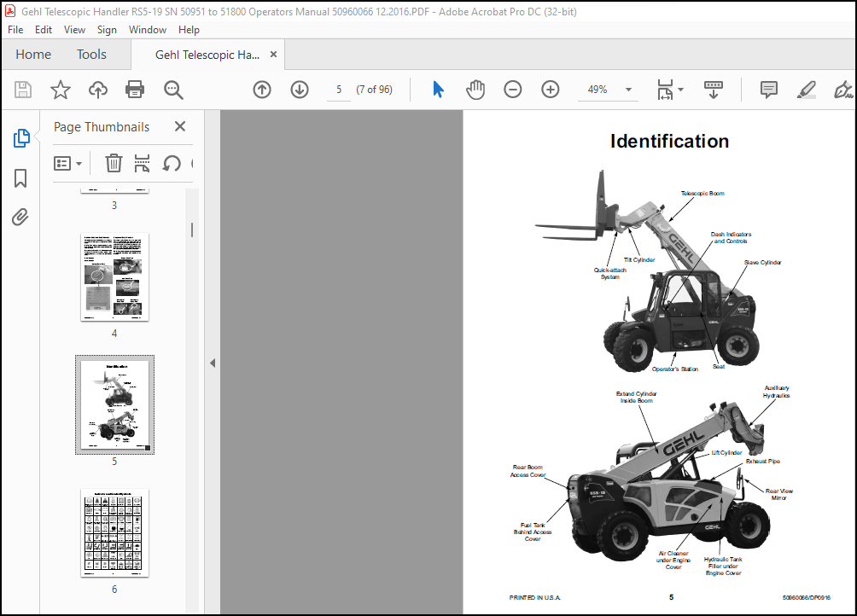Open the zoom level dropdown arrow

[628, 90]
